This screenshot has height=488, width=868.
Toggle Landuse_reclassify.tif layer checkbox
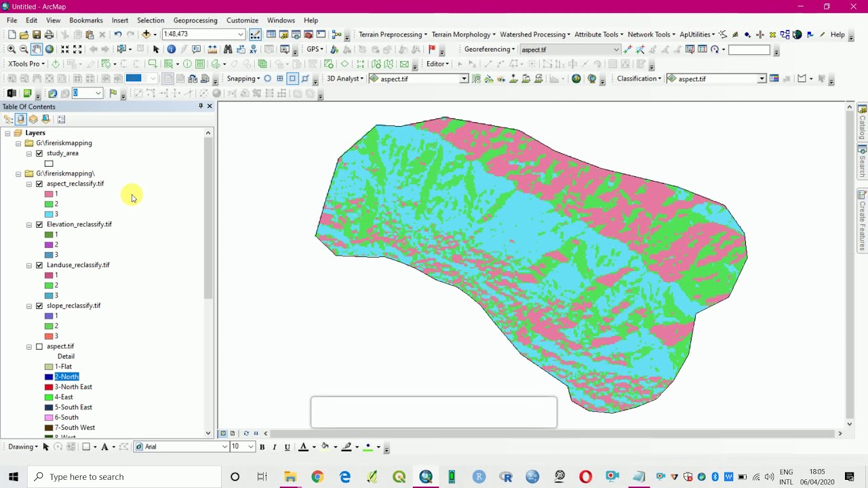[39, 265]
